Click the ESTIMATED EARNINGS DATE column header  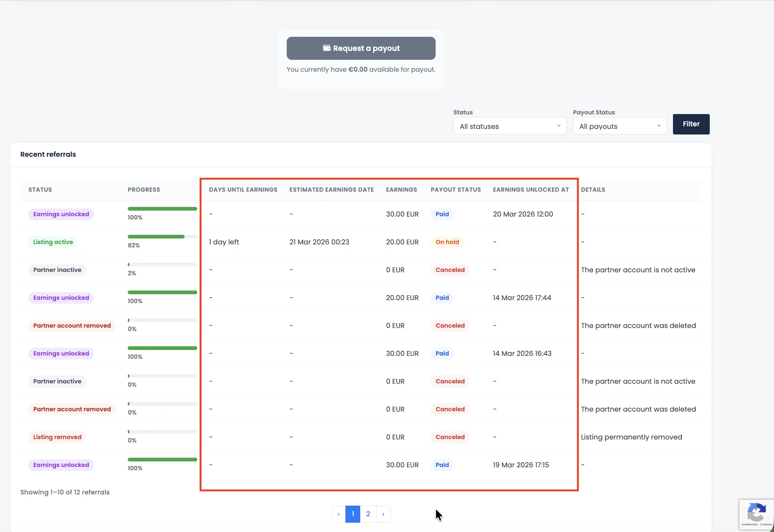point(332,189)
